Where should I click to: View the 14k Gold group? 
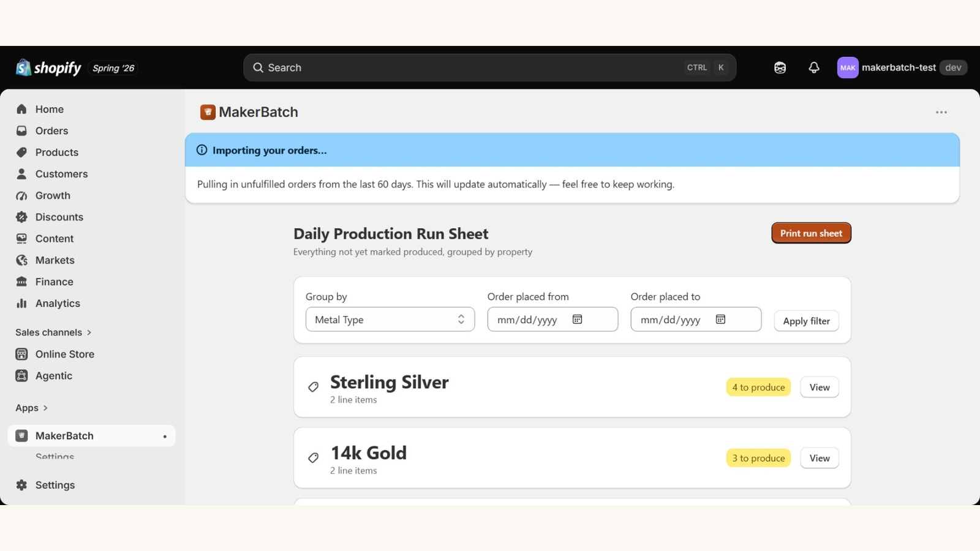(820, 458)
